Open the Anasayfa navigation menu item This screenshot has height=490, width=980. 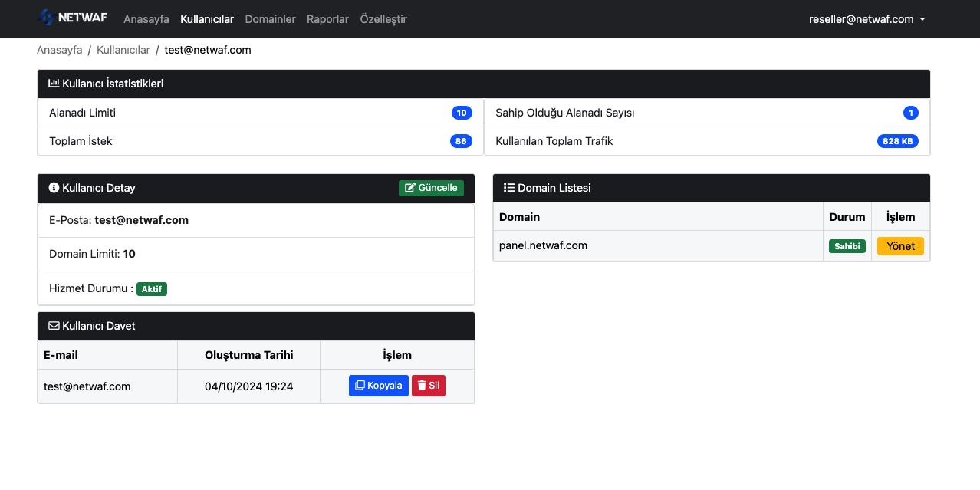[x=146, y=19]
